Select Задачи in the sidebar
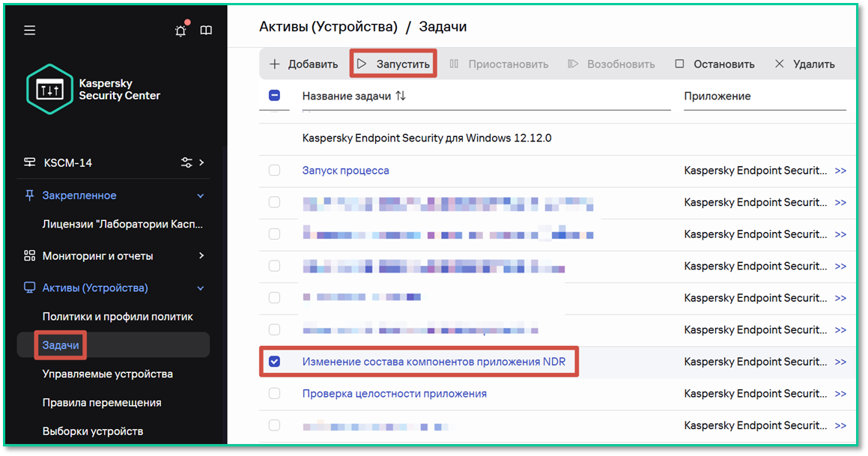868x456 pixels. 61,345
